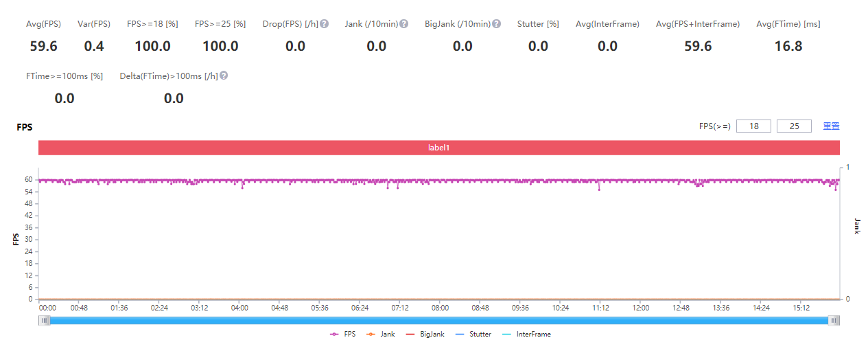The height and width of the screenshot is (340, 868).
Task: Open the BigJank (/10min) help tooltip icon
Action: [x=496, y=24]
